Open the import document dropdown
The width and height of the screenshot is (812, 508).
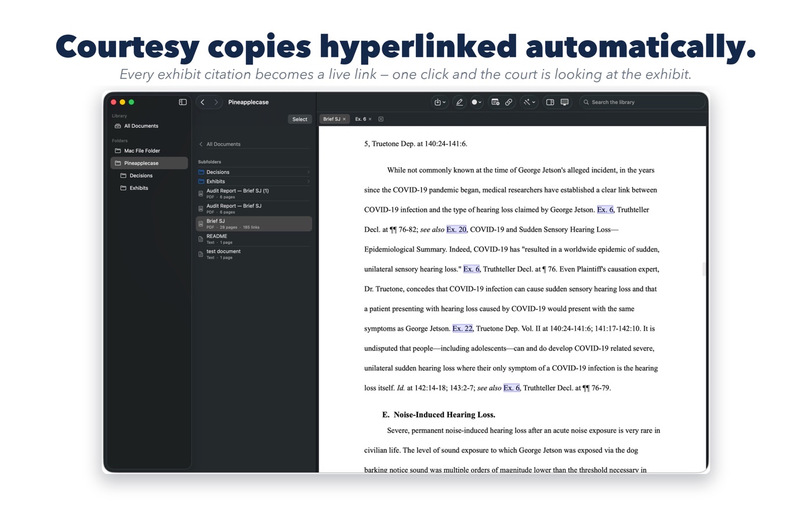(440, 102)
